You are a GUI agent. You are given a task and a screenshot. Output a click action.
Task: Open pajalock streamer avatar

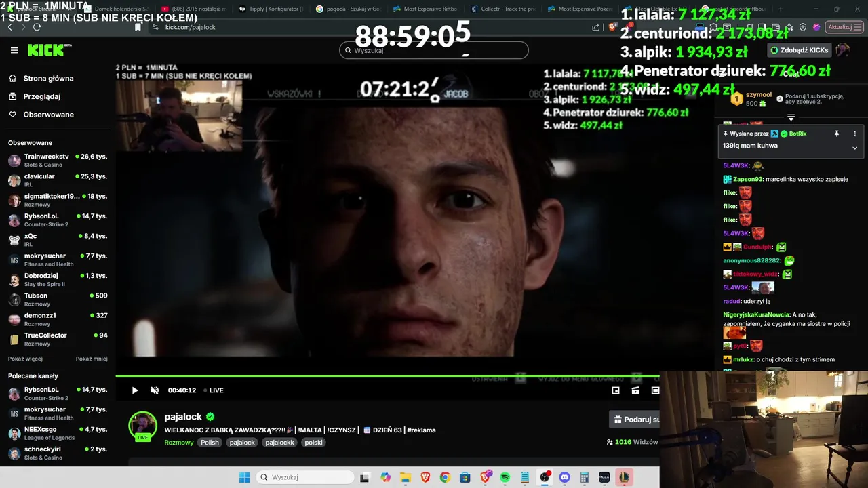143,426
